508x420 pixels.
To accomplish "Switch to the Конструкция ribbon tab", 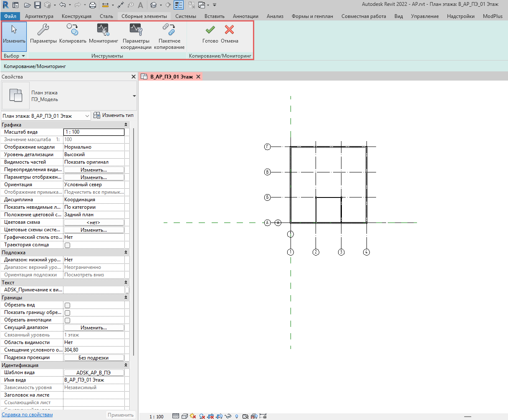I will click(x=76, y=16).
